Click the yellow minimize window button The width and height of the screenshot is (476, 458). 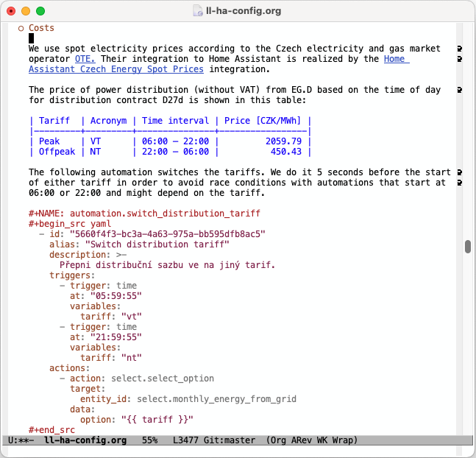[x=26, y=11]
